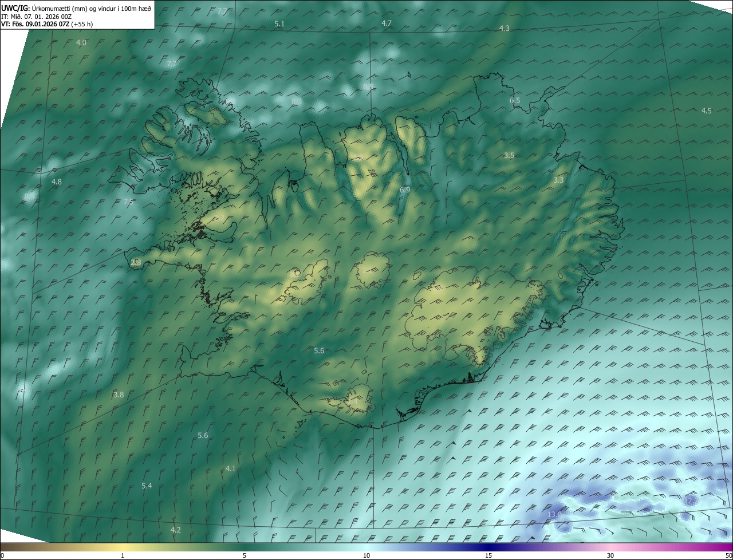Click the map title "Úrkomumætti (mm) og vindur í 100m hæð"
733x560 pixels.
(90, 8)
